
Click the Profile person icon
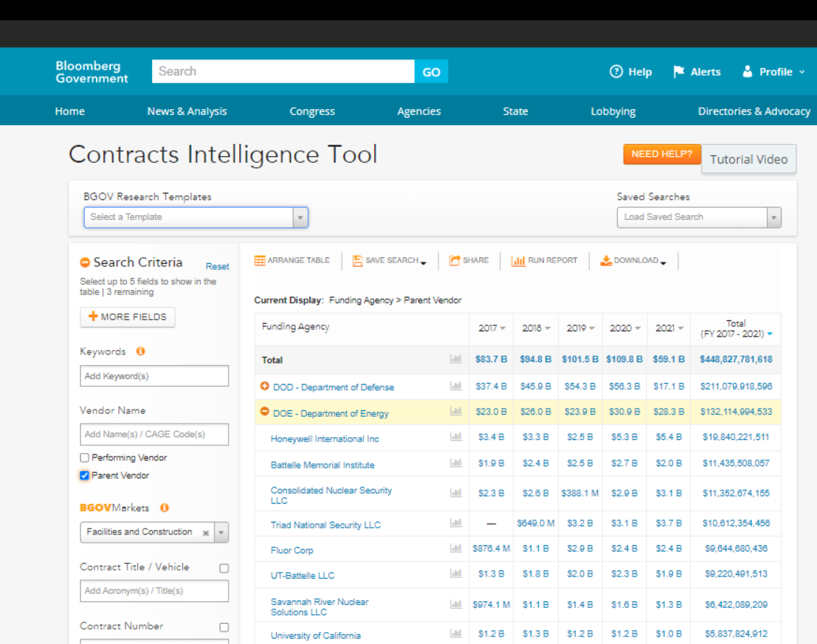(747, 71)
